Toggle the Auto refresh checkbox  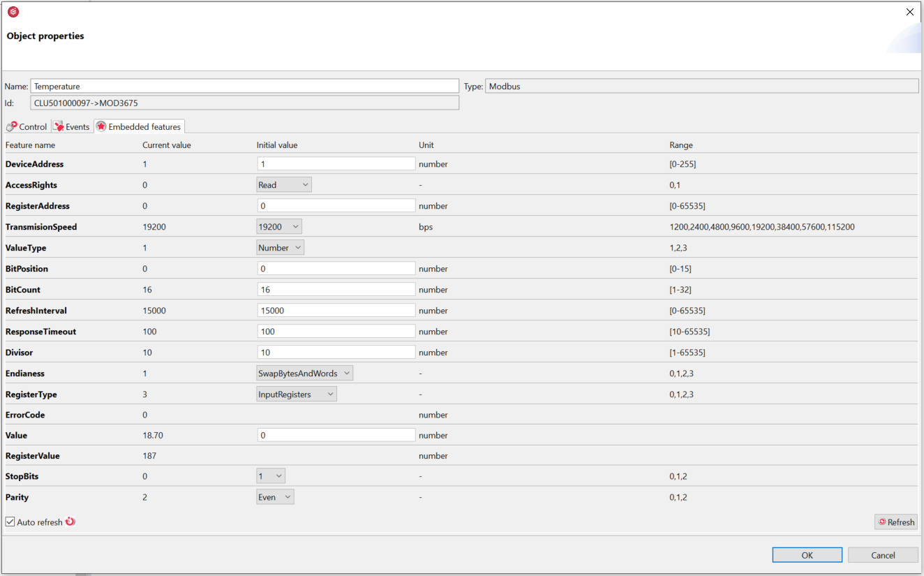pyautogui.click(x=10, y=522)
